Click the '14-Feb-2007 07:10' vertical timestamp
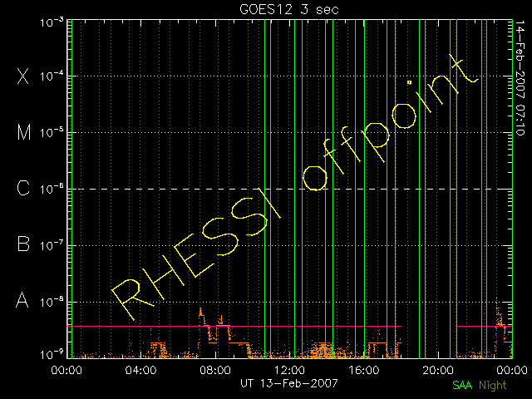Viewport: 532px width, 399px height. (x=520, y=78)
